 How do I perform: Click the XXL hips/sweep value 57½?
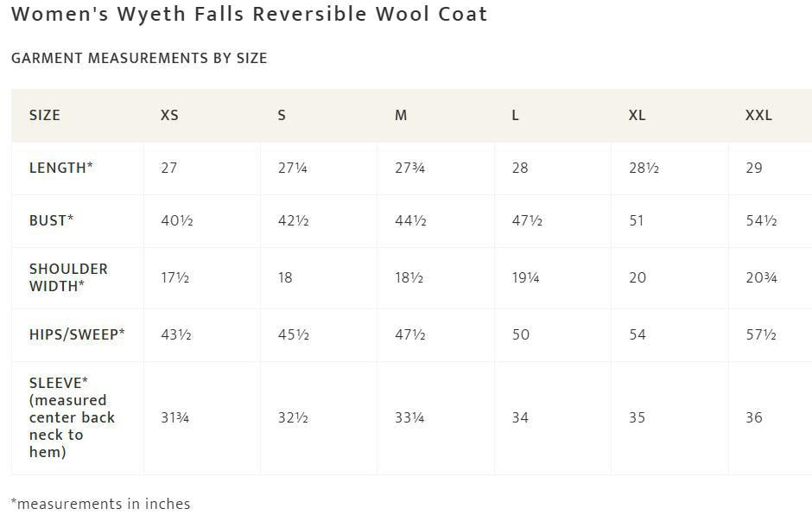point(761,334)
